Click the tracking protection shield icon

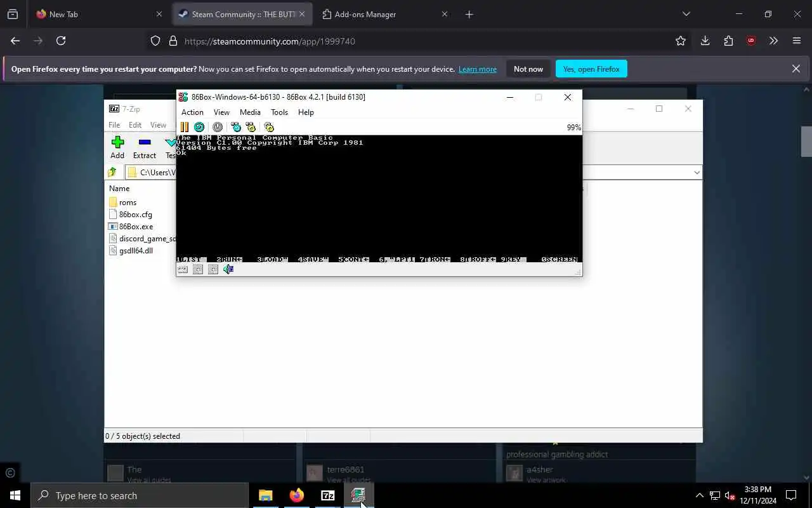coord(155,41)
